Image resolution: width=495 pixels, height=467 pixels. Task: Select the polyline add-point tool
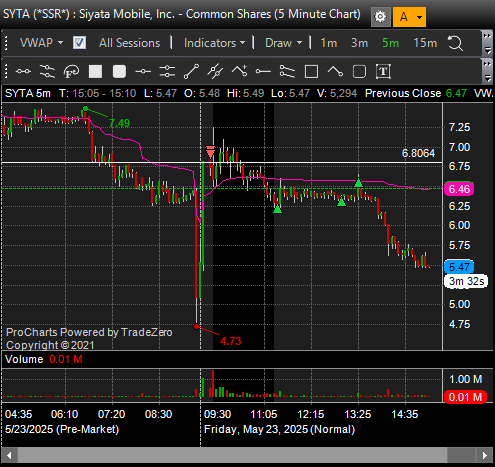pyautogui.click(x=239, y=71)
